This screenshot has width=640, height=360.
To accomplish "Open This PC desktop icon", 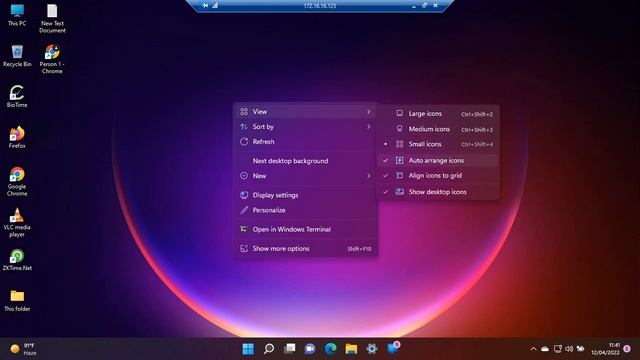I will coord(17,15).
